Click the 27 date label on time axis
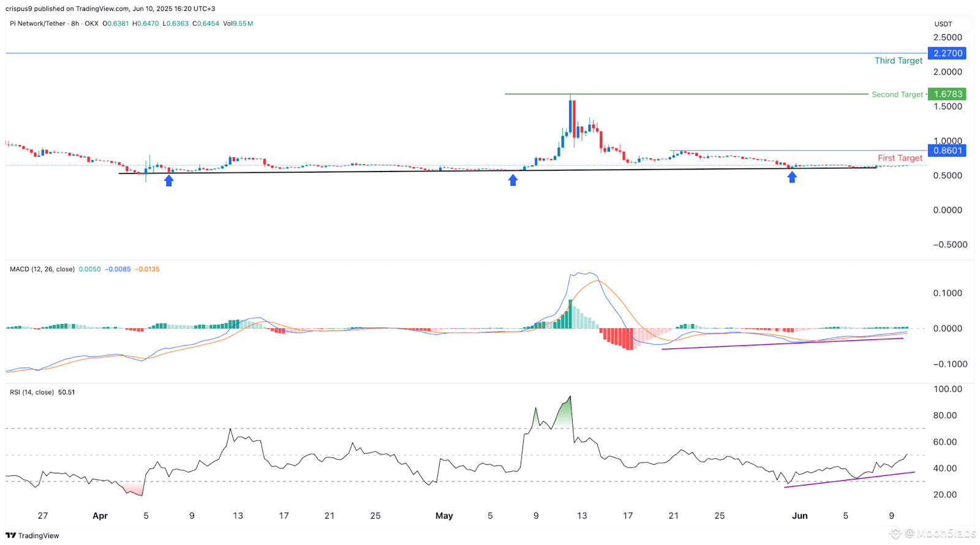Screen dimensions: 980x545 tap(42, 516)
